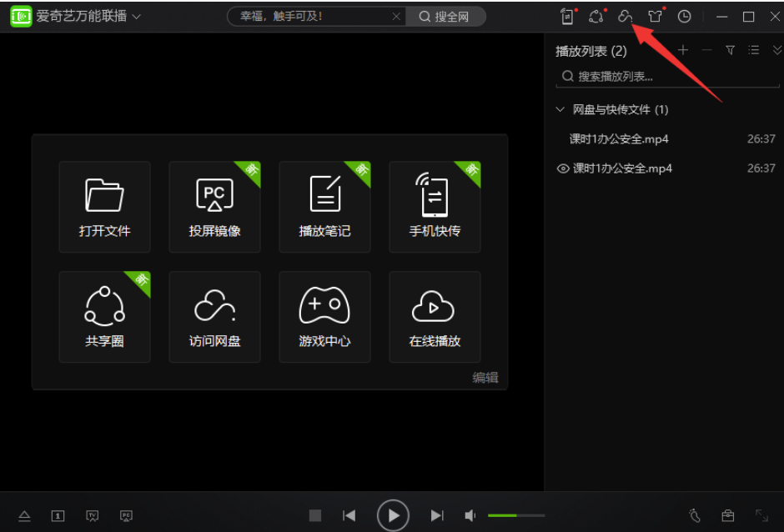Open the playlist filter funnel icon
784x532 pixels.
coord(730,49)
